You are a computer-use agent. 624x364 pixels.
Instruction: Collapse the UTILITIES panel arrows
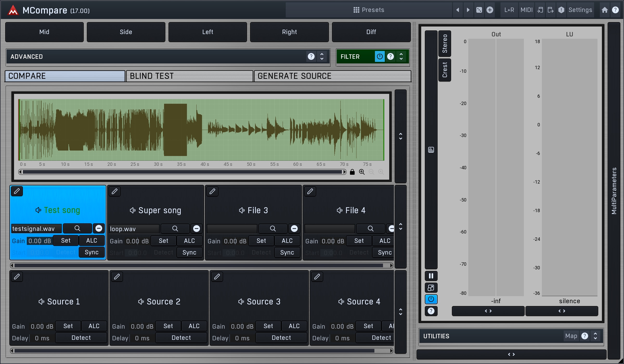click(595, 336)
